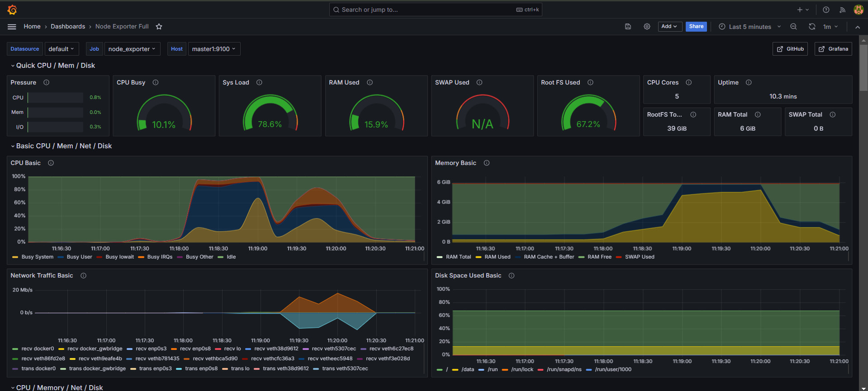
Task: Click the Memory Basic panel title
Action: tap(455, 163)
